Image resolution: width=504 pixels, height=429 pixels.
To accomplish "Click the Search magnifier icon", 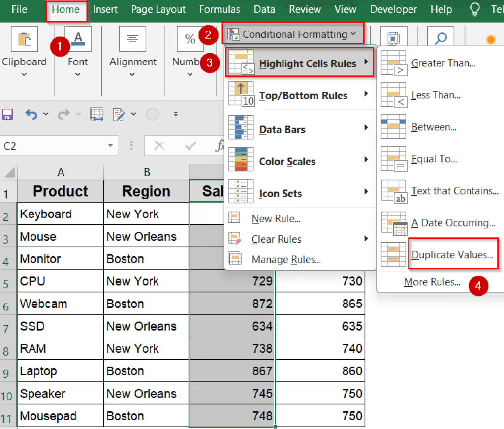I will pyautogui.click(x=441, y=37).
